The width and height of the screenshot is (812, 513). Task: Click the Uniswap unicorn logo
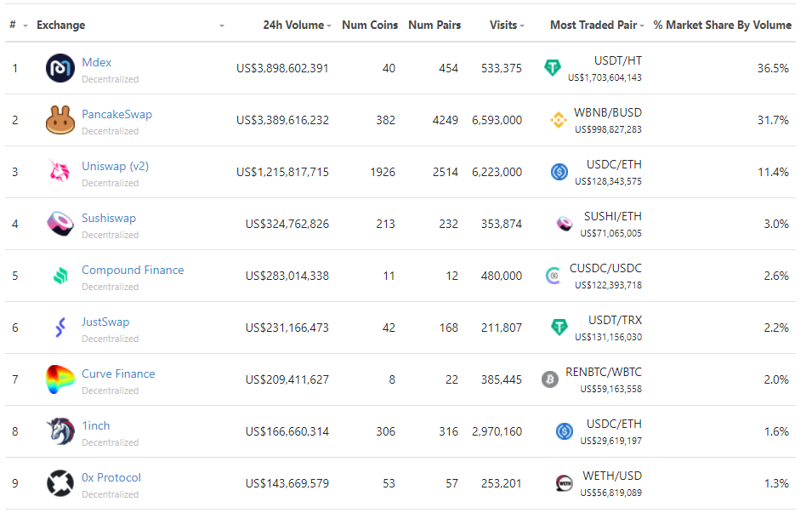click(60, 172)
